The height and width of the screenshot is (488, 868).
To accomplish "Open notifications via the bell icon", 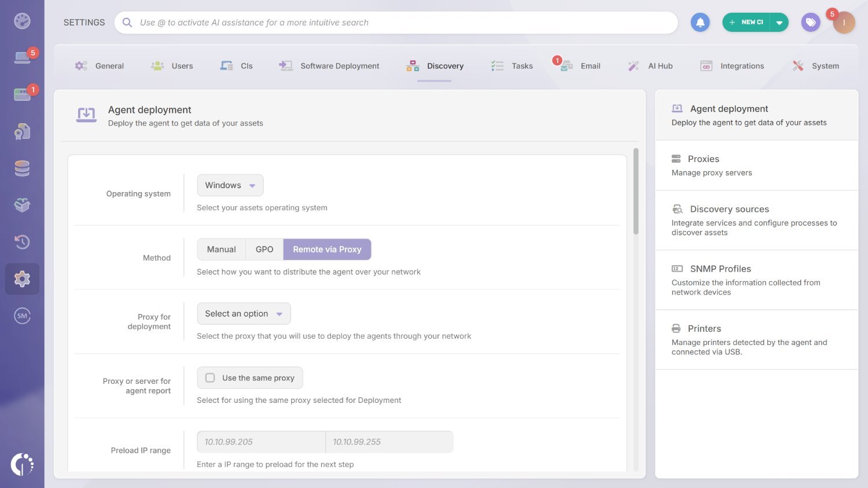I will coord(700,22).
